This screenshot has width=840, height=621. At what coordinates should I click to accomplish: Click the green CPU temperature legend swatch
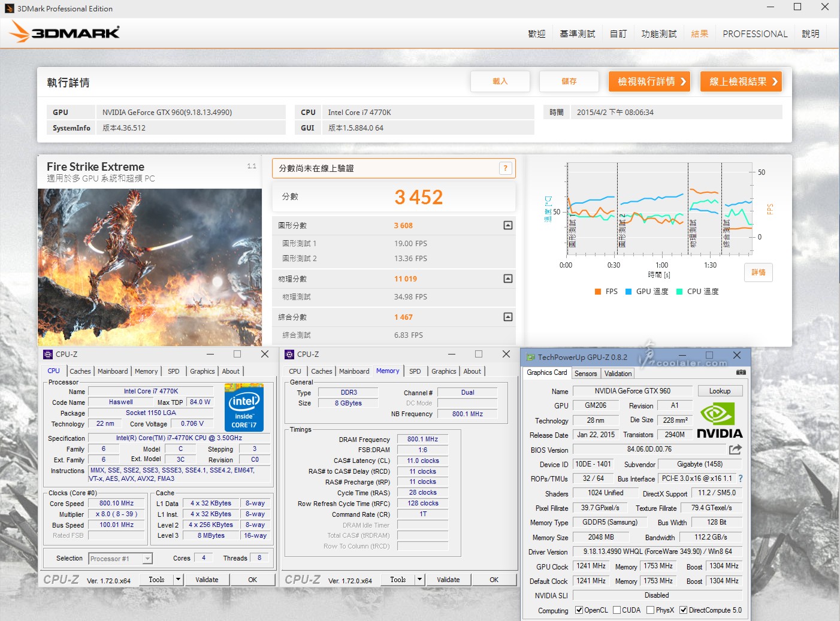point(679,292)
